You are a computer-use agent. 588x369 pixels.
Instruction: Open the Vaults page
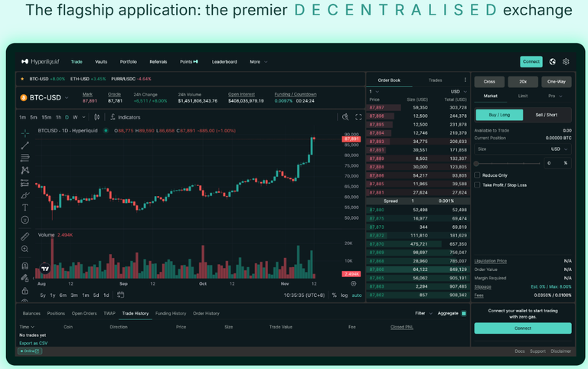101,61
